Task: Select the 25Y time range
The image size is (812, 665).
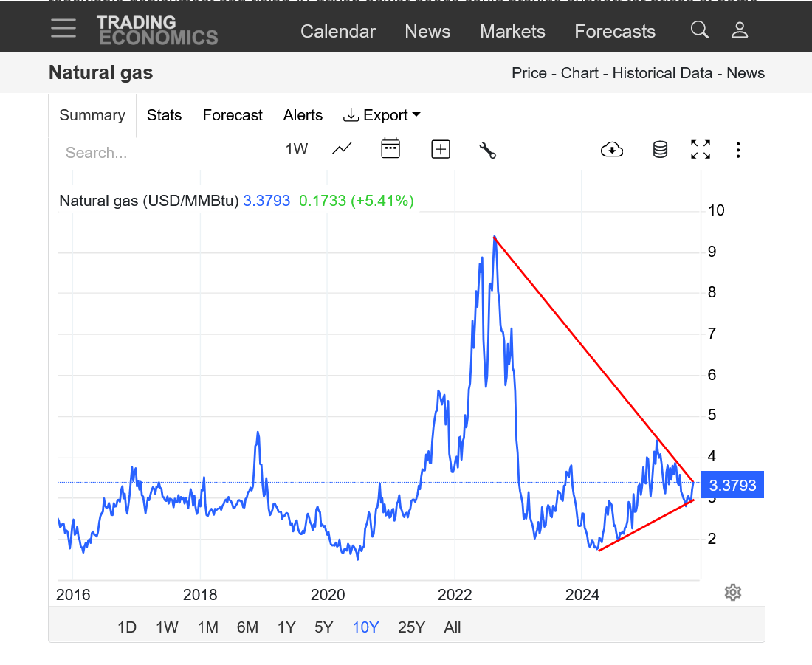Action: (x=411, y=627)
